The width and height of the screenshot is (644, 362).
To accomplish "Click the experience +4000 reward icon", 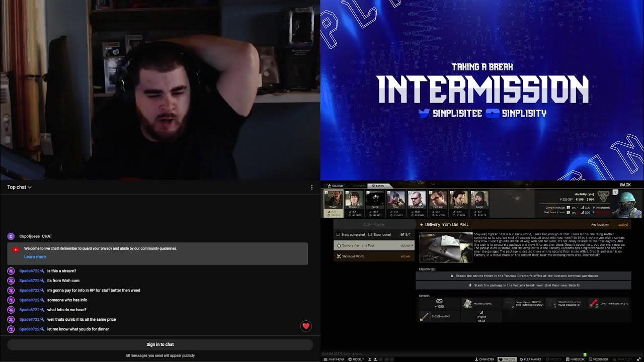I will pyautogui.click(x=439, y=303).
